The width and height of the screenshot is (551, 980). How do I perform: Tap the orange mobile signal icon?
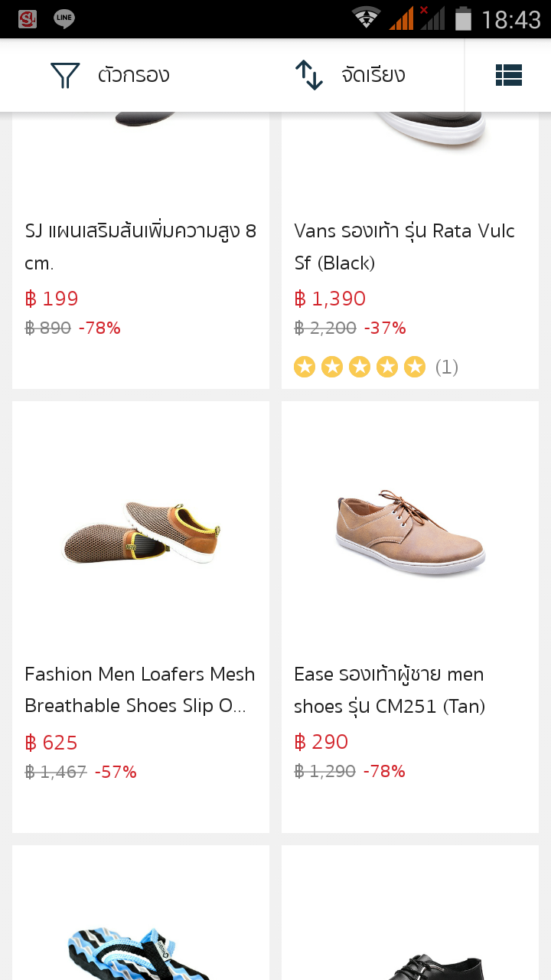point(402,18)
